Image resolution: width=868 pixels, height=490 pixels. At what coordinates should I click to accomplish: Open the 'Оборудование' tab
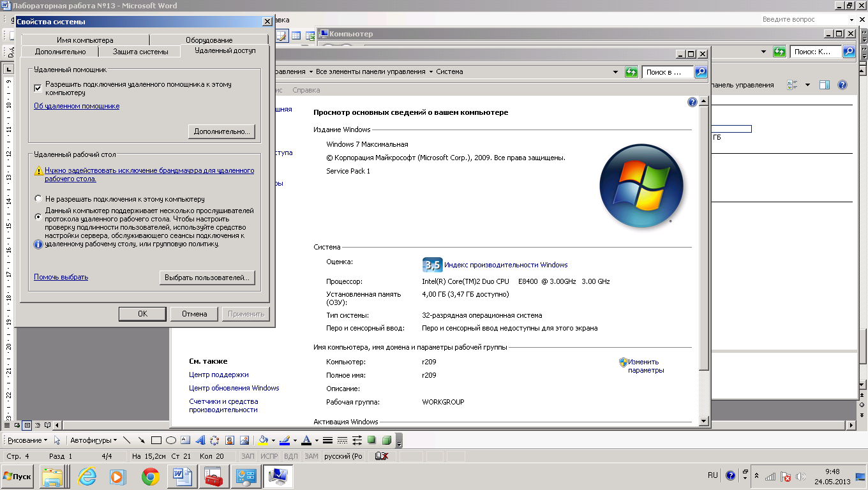point(209,40)
